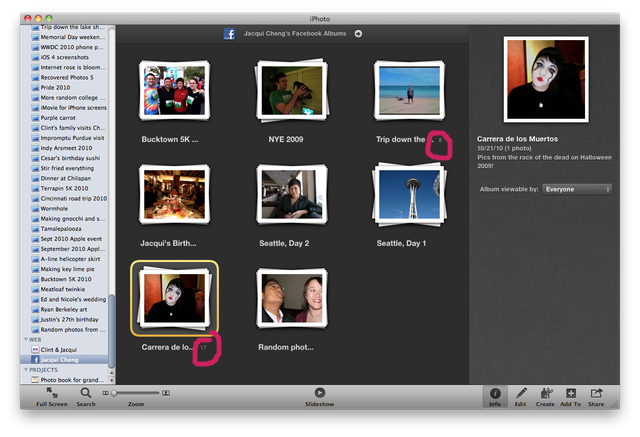640x437 pixels.
Task: Click the large preview photo in Info panel
Action: coord(546,79)
